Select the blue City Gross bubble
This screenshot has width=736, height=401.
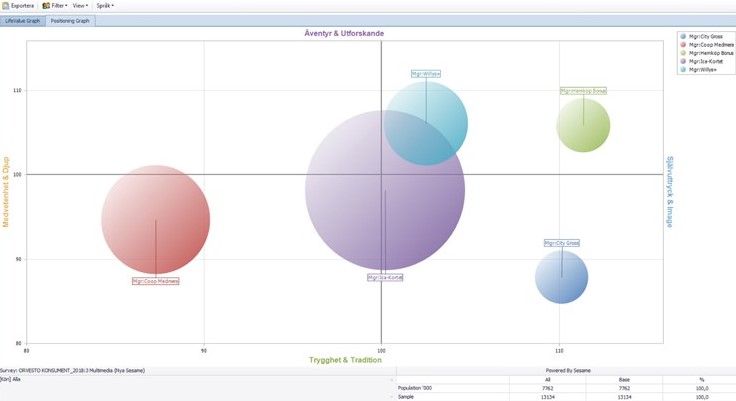(x=561, y=277)
